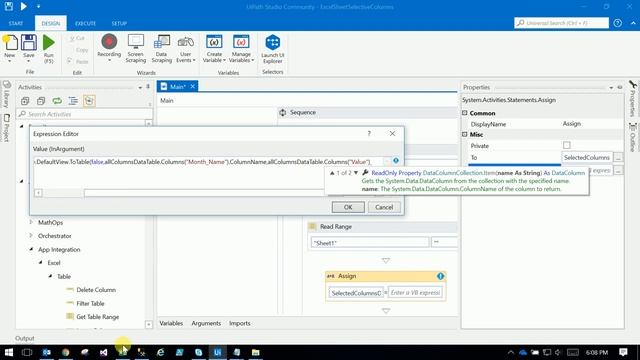Click the Sequence breadcrumb header
The height and width of the screenshot is (360, 640).
[302, 112]
